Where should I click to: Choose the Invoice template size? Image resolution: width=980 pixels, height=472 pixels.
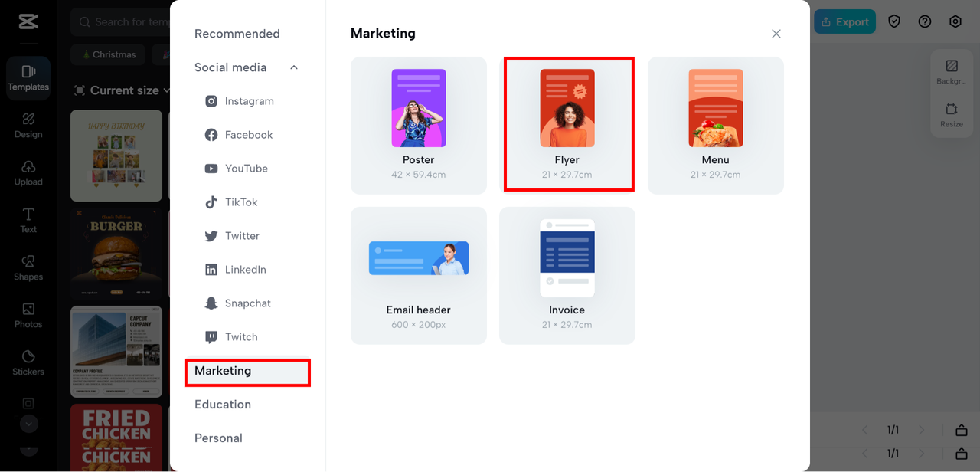(x=567, y=275)
